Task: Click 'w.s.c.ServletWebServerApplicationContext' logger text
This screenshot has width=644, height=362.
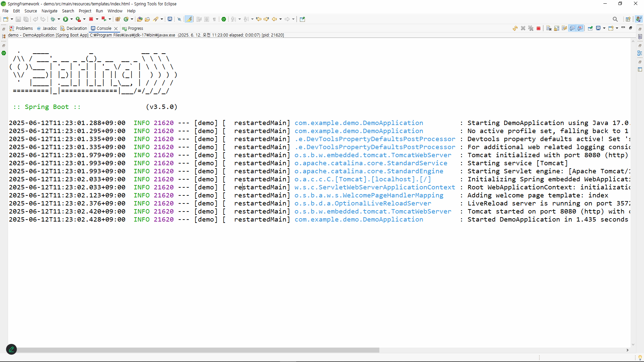Action: 375,187
